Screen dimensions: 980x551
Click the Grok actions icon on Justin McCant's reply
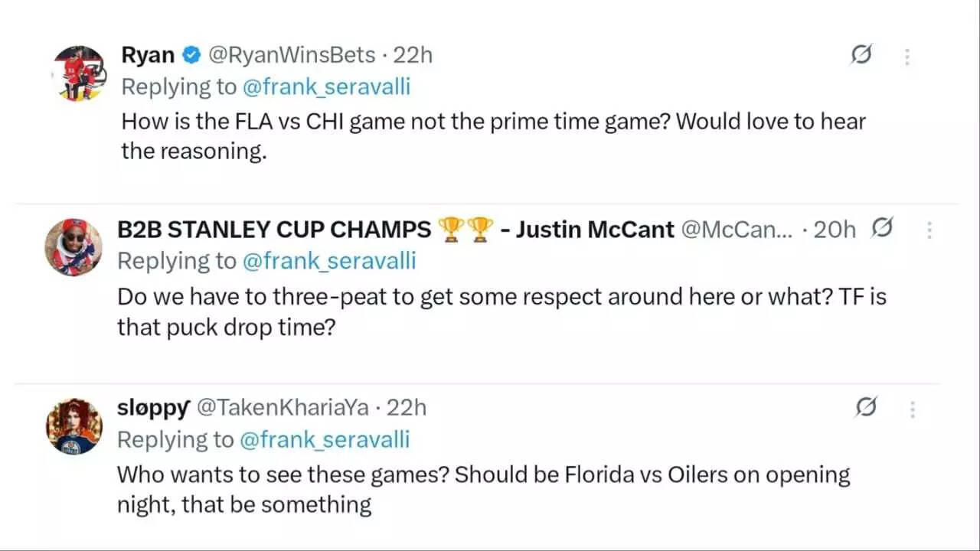pyautogui.click(x=881, y=229)
